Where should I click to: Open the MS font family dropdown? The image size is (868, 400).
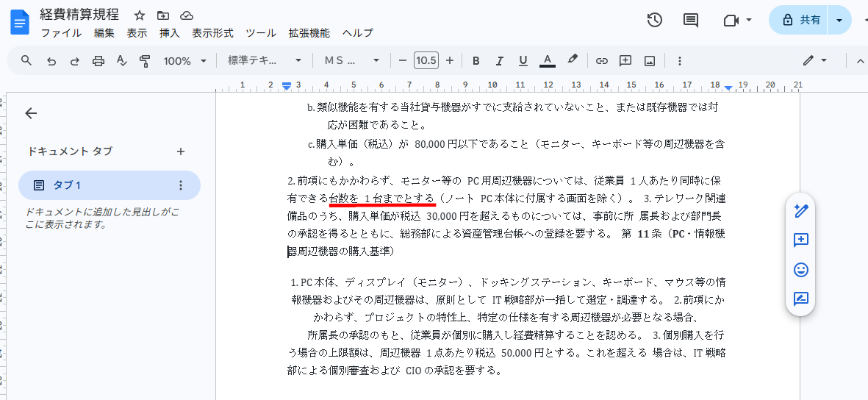tap(352, 61)
